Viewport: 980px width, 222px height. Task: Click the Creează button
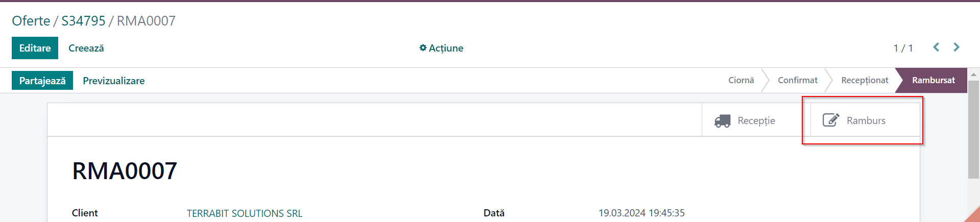[86, 48]
